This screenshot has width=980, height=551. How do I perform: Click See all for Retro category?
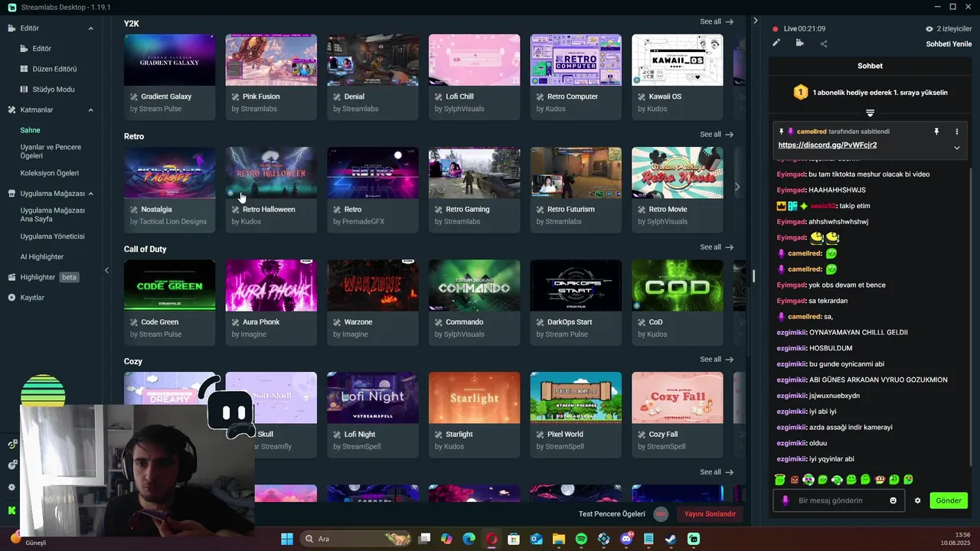click(x=717, y=135)
